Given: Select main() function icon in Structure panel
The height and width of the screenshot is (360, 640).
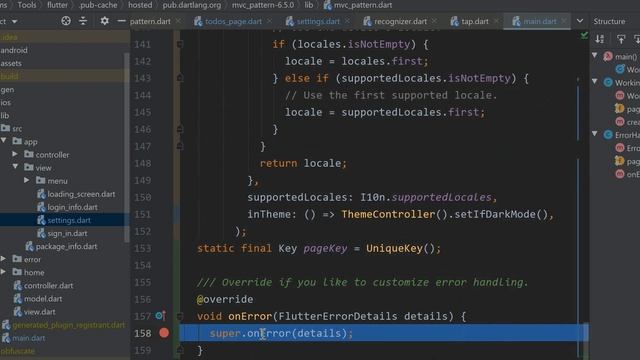Looking at the screenshot, I should coord(608,56).
